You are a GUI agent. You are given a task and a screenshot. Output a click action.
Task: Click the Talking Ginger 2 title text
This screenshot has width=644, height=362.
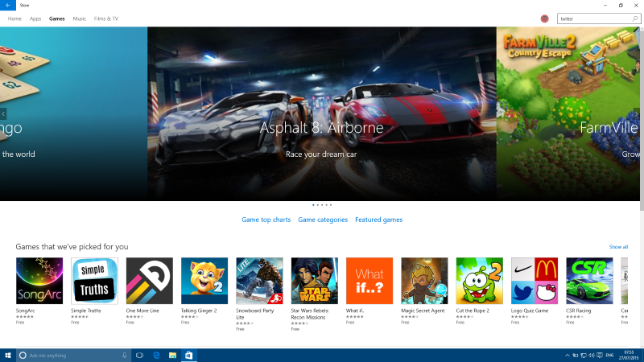(199, 311)
